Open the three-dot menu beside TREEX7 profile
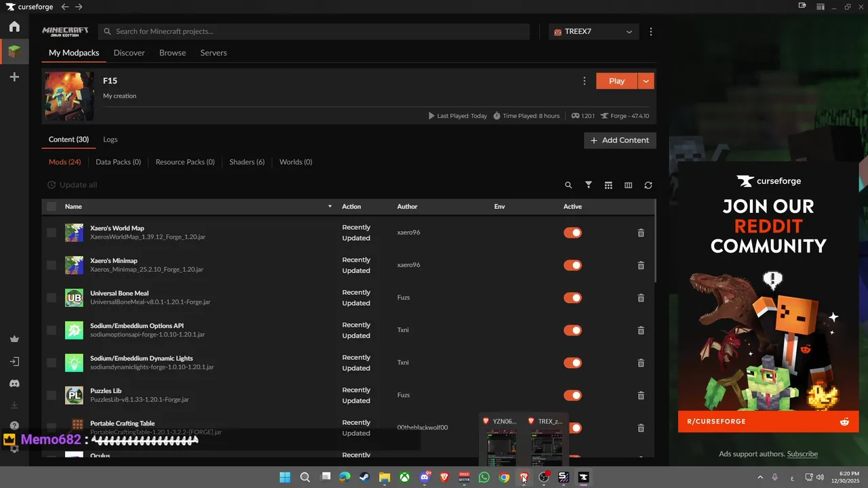This screenshot has height=488, width=868. point(651,32)
